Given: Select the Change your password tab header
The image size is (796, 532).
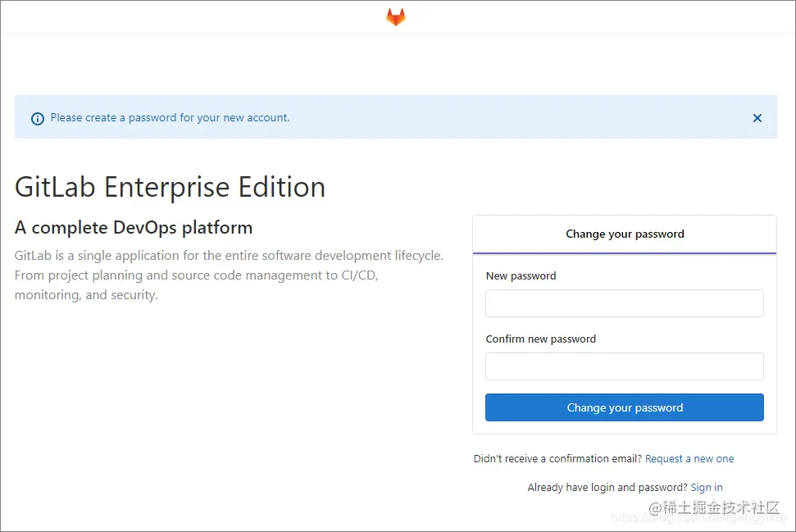Looking at the screenshot, I should (x=625, y=234).
